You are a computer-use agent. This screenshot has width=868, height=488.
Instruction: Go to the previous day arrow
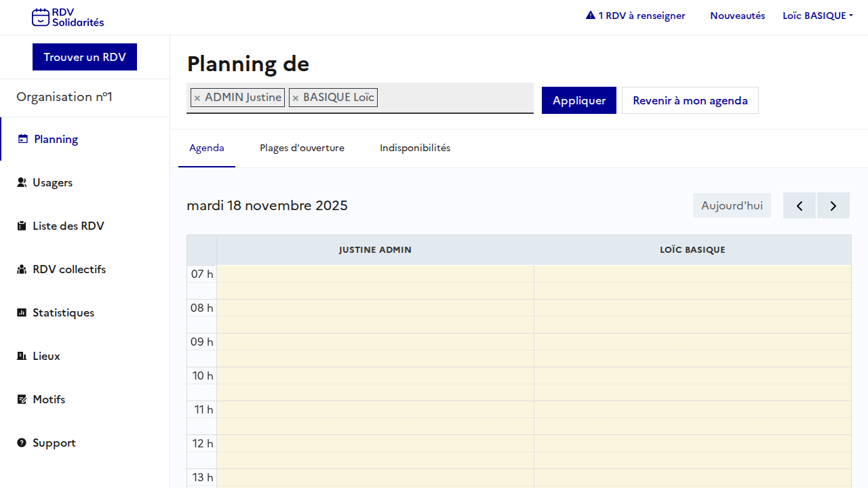click(800, 205)
